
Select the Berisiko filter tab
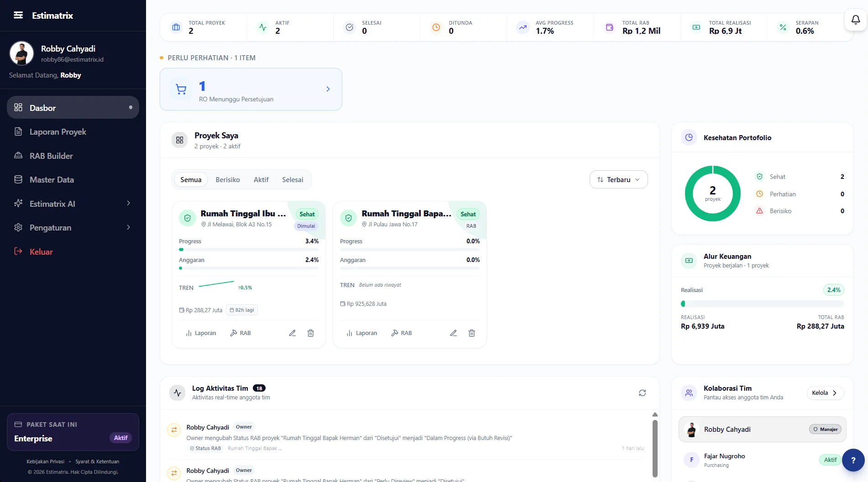pos(228,179)
